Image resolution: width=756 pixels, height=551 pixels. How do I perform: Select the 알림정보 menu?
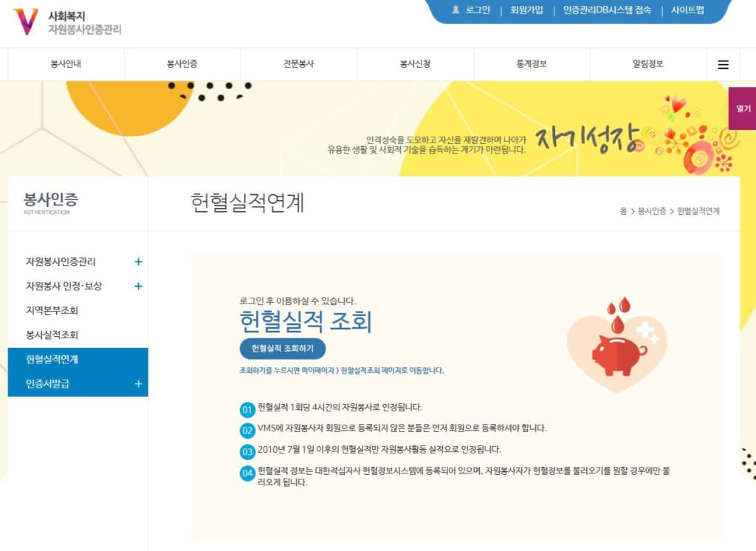647,64
